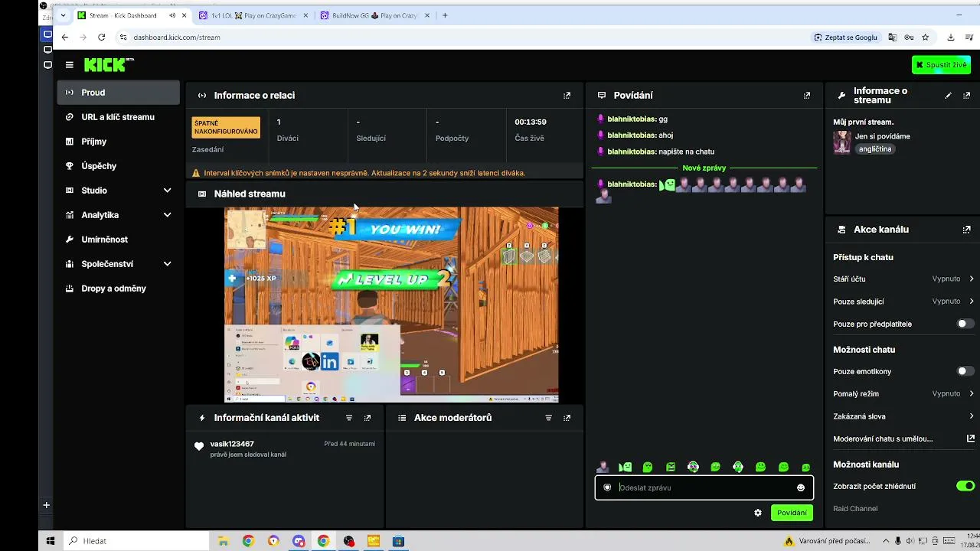This screenshot has height=551, width=980.
Task: Open chat settings gear
Action: pyautogui.click(x=758, y=513)
